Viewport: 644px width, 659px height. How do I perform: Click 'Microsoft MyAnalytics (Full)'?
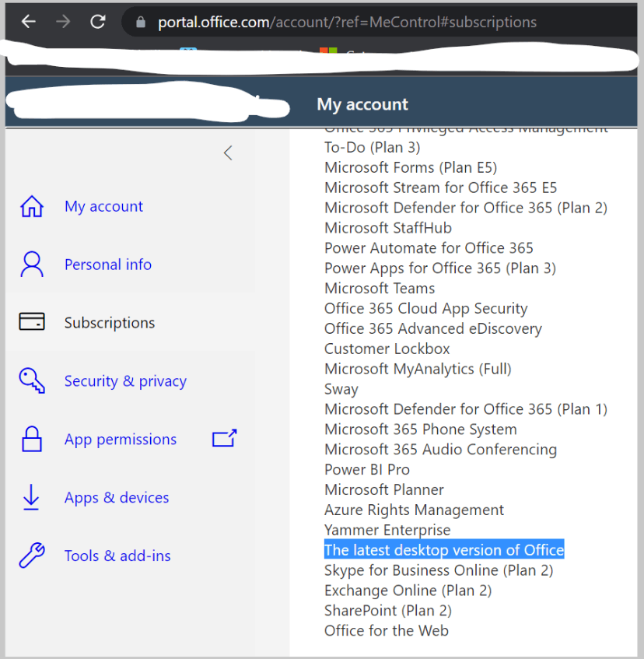pyautogui.click(x=418, y=369)
